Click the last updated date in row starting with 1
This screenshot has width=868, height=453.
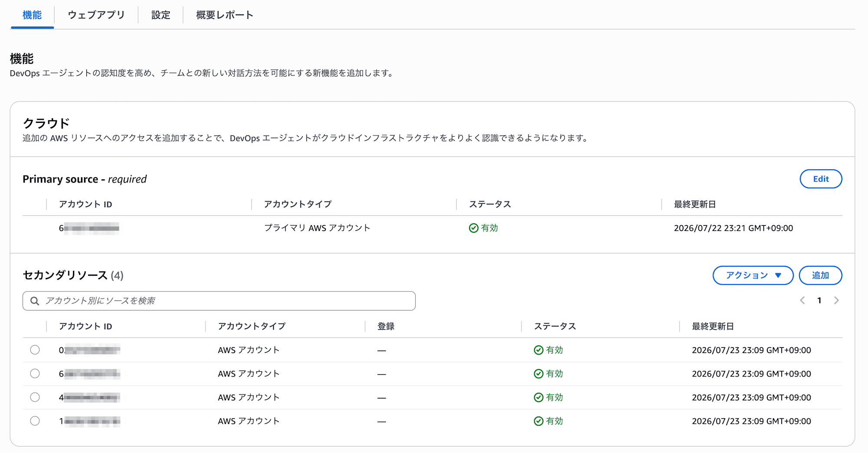tap(751, 421)
